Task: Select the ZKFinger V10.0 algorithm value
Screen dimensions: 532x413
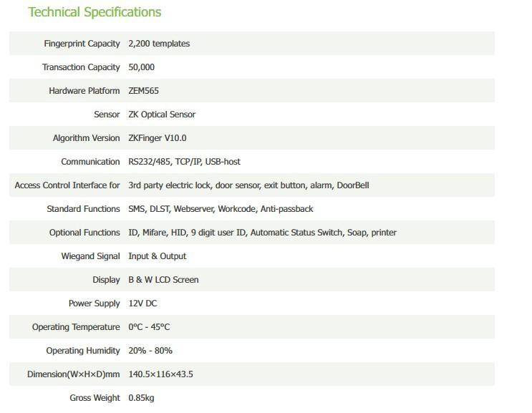Action: coord(157,138)
